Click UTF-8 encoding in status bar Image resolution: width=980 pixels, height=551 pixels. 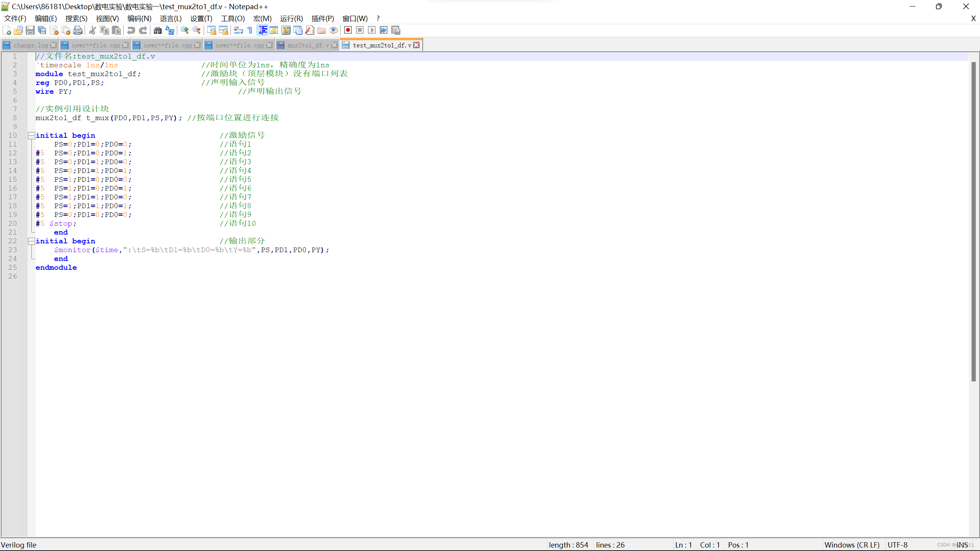pos(897,544)
